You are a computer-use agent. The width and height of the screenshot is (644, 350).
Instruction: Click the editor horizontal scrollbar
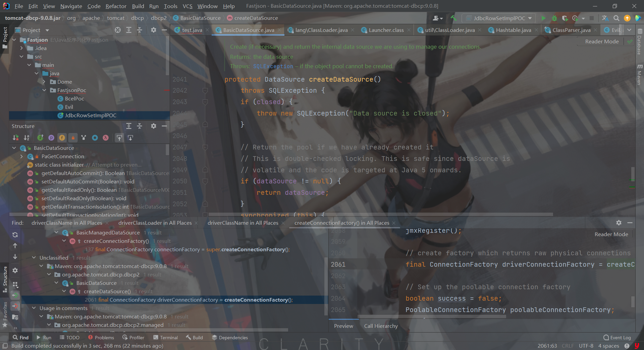(x=380, y=214)
